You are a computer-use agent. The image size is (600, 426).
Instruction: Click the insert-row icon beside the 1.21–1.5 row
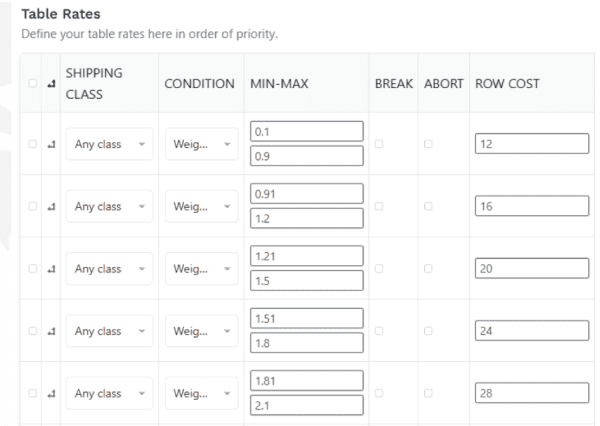click(51, 269)
